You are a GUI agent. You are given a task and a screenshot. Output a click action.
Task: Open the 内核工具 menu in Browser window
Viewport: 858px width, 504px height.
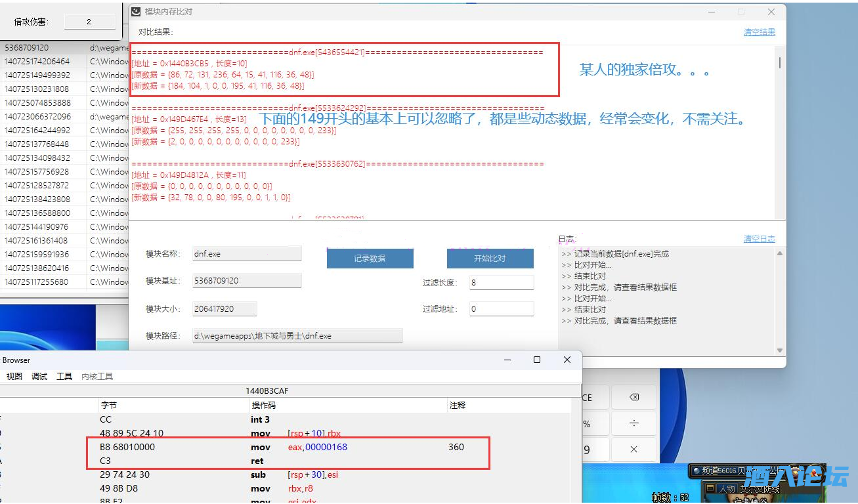(x=97, y=376)
